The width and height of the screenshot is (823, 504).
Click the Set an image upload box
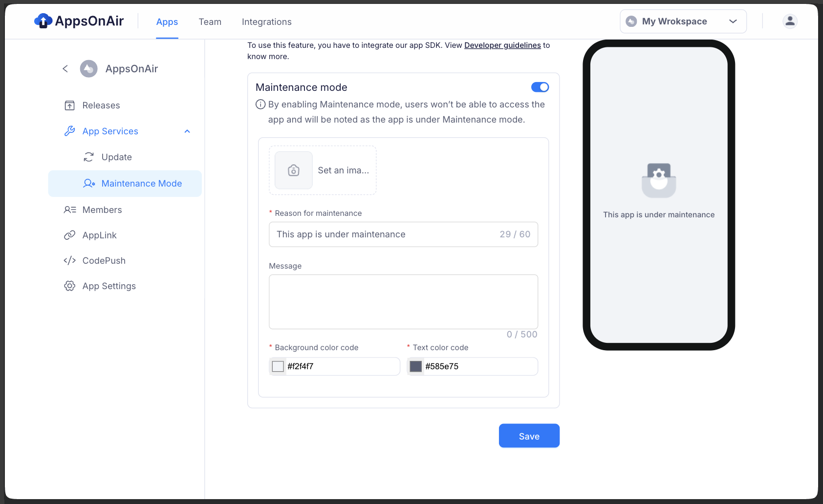point(323,170)
